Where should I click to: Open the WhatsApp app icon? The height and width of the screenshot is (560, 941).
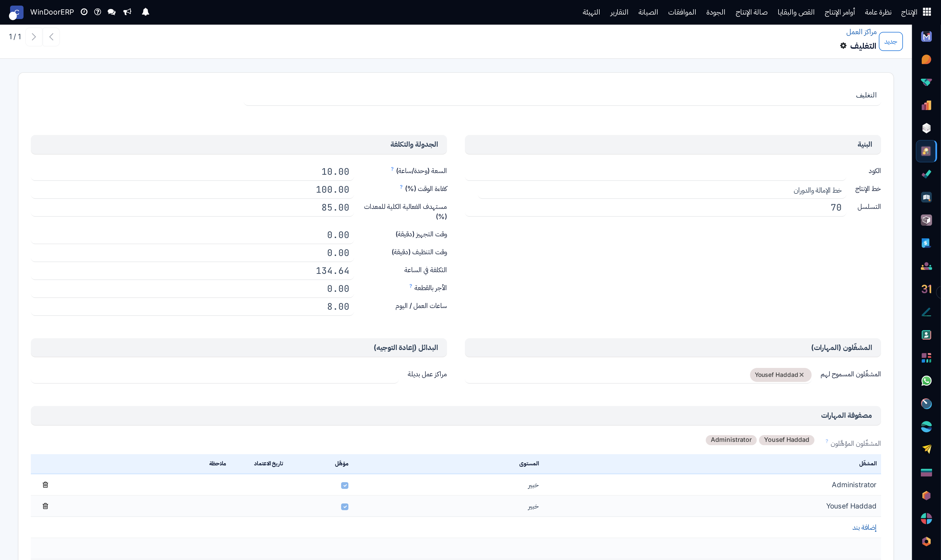[x=926, y=381]
